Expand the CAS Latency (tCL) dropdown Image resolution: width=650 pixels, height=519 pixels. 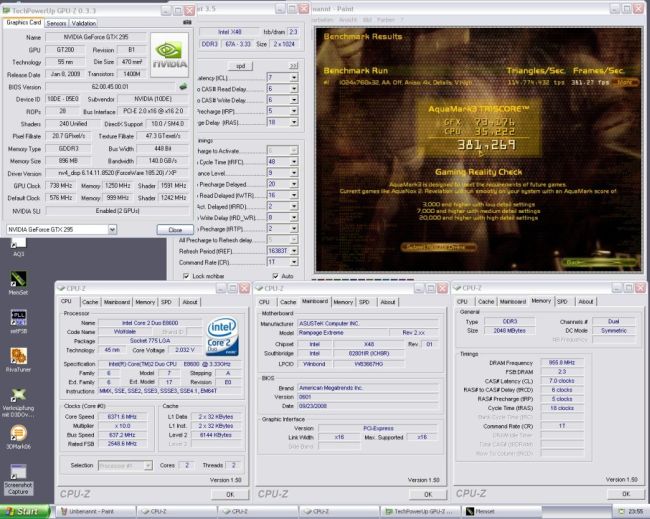pos(294,78)
